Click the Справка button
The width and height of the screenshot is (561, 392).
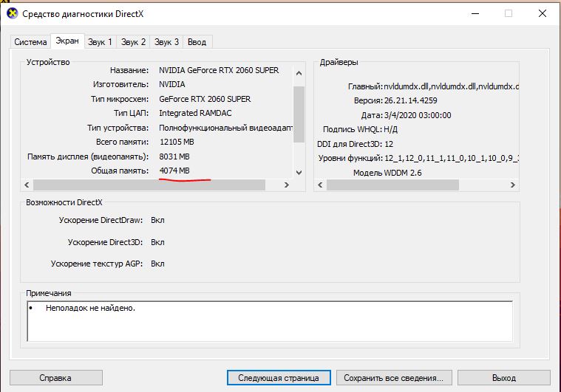click(x=56, y=378)
